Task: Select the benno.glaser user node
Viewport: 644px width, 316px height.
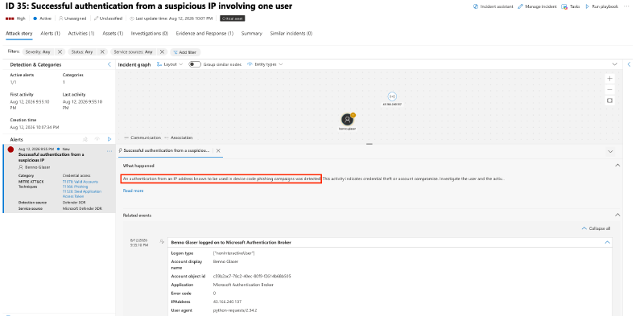Action: pyautogui.click(x=348, y=120)
